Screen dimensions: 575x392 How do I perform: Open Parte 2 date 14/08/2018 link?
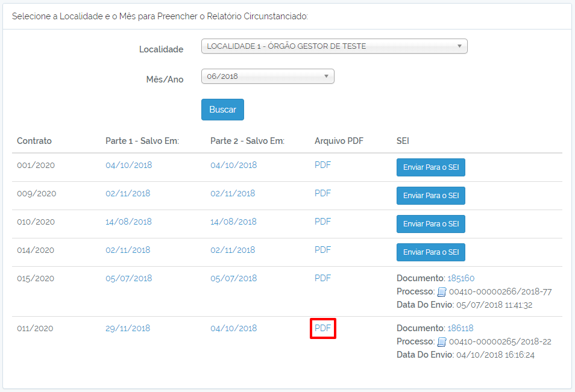pos(233,222)
